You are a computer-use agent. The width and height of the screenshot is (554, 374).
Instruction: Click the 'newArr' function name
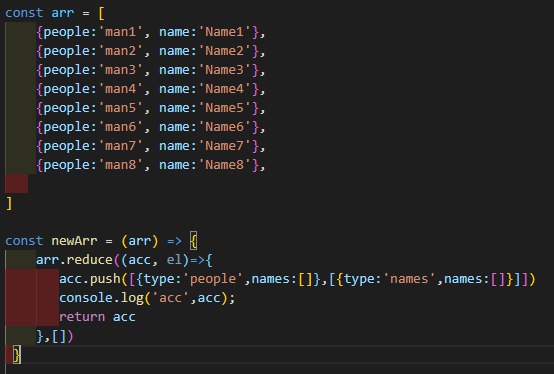click(x=74, y=241)
